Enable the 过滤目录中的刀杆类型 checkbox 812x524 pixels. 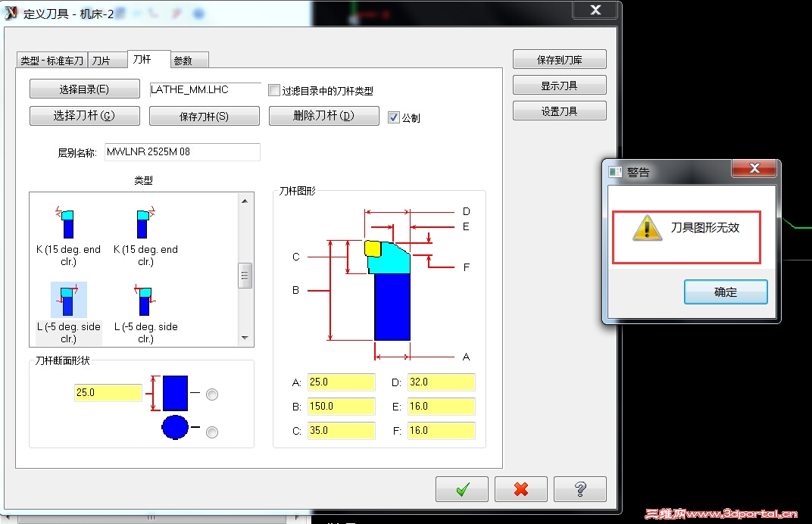(273, 89)
